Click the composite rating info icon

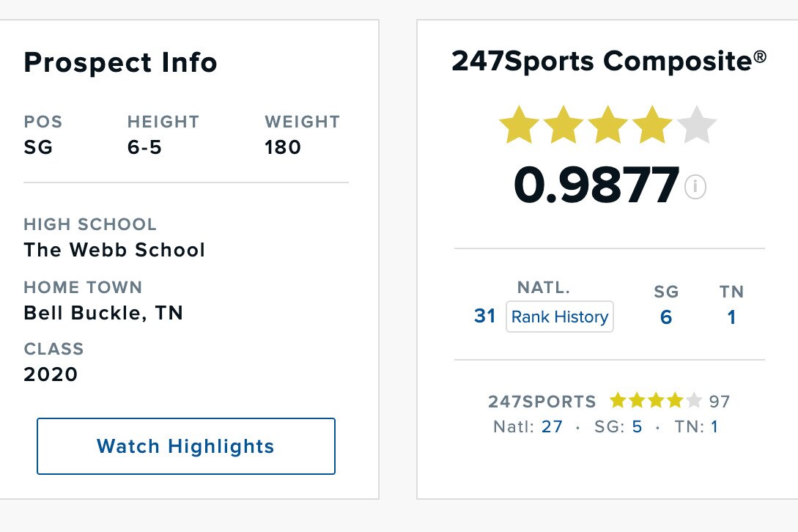(x=695, y=188)
